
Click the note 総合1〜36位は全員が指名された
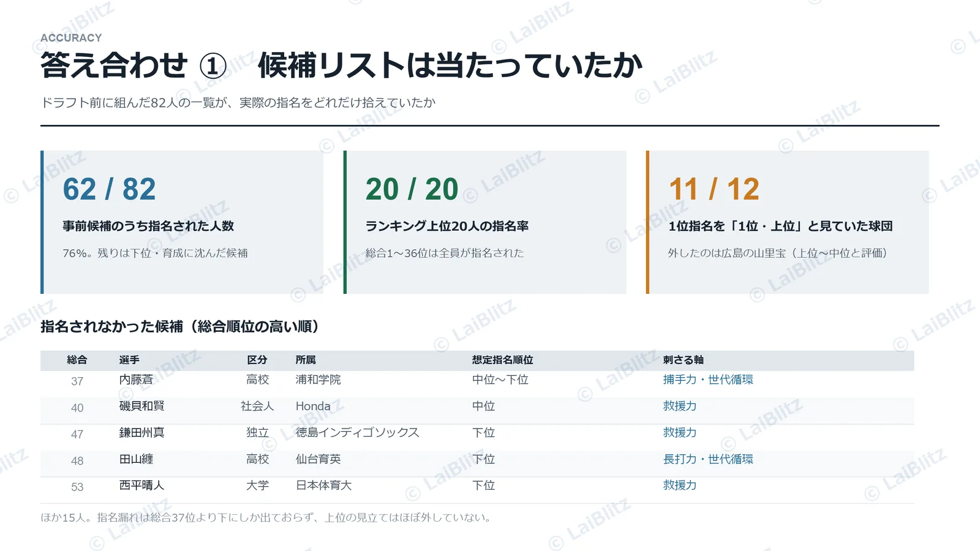tap(445, 253)
